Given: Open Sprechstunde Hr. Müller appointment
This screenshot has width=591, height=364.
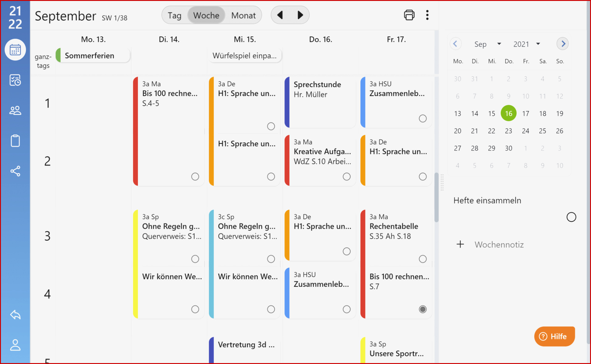Looking at the screenshot, I should coord(320,102).
